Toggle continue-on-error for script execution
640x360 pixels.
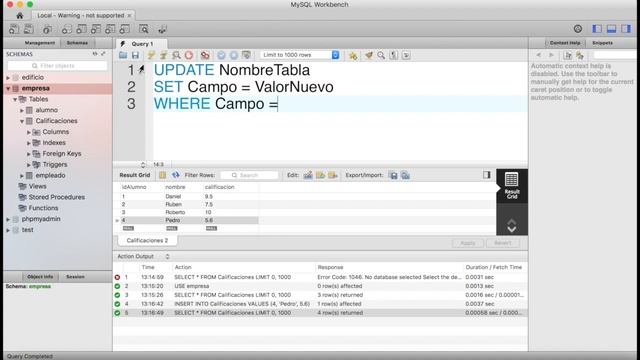[205, 55]
